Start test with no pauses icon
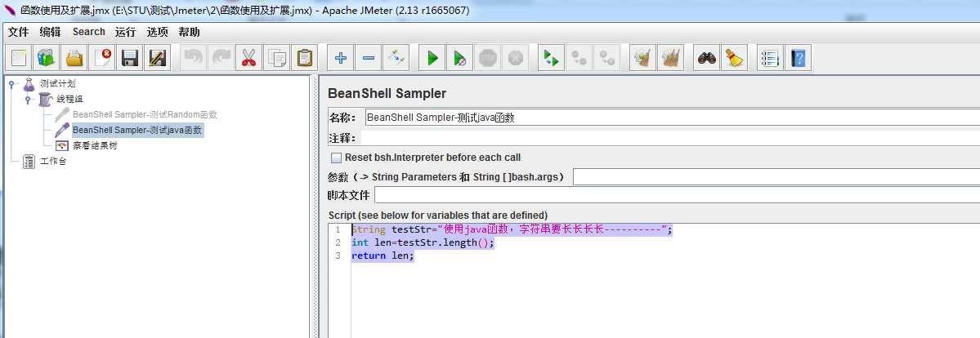The image size is (980, 338). click(460, 58)
